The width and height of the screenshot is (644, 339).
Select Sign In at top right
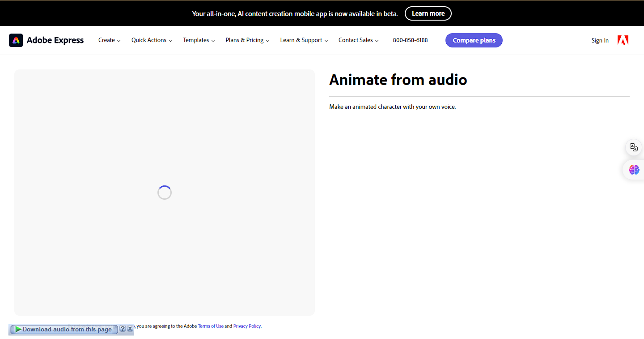600,40
